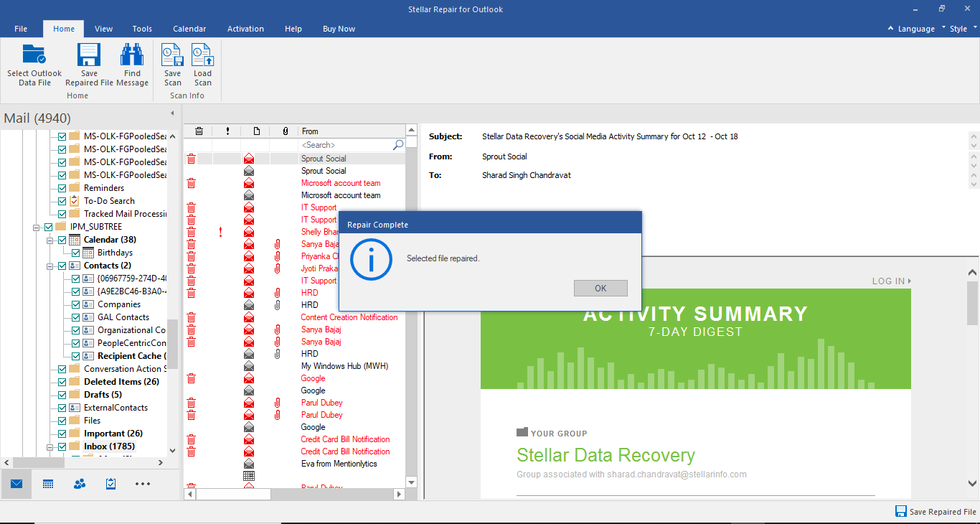Open the People contacts view icon
Image resolution: width=980 pixels, height=524 pixels.
(x=80, y=484)
